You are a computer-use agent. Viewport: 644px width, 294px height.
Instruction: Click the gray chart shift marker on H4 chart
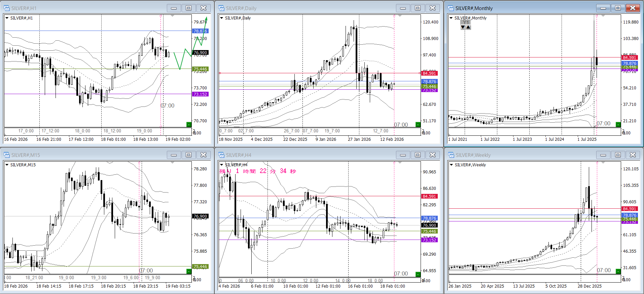[x=400, y=163]
